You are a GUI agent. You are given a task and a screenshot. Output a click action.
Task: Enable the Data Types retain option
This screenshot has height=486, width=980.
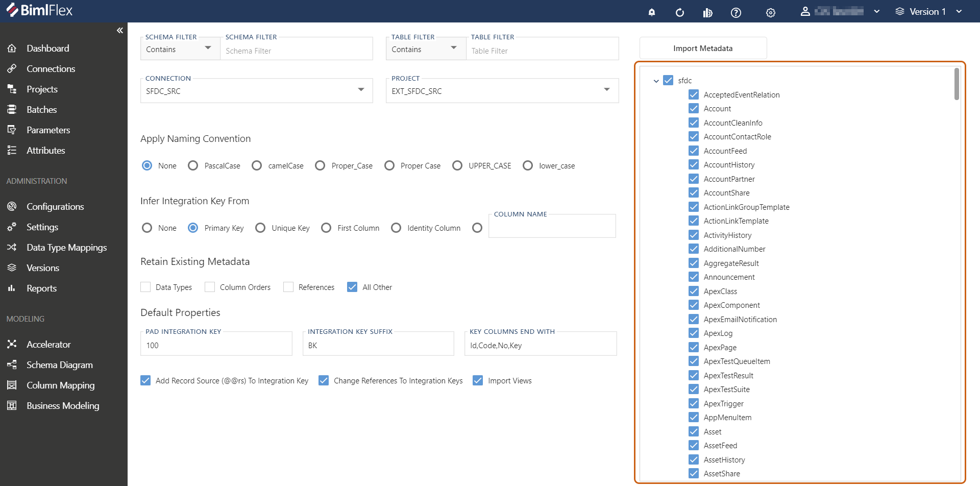(145, 287)
